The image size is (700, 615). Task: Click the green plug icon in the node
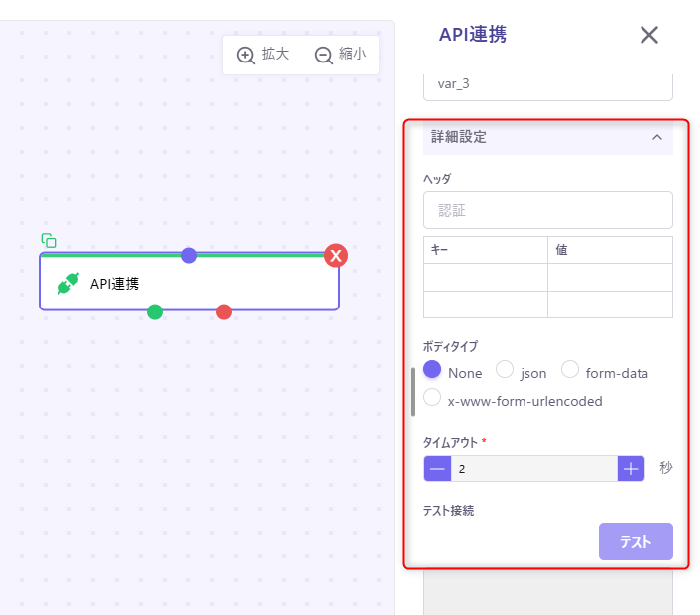(67, 284)
